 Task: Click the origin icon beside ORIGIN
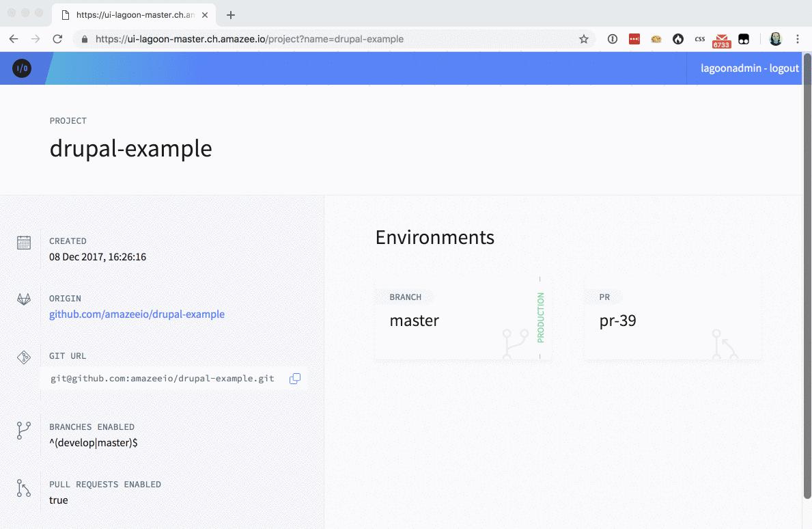23,299
